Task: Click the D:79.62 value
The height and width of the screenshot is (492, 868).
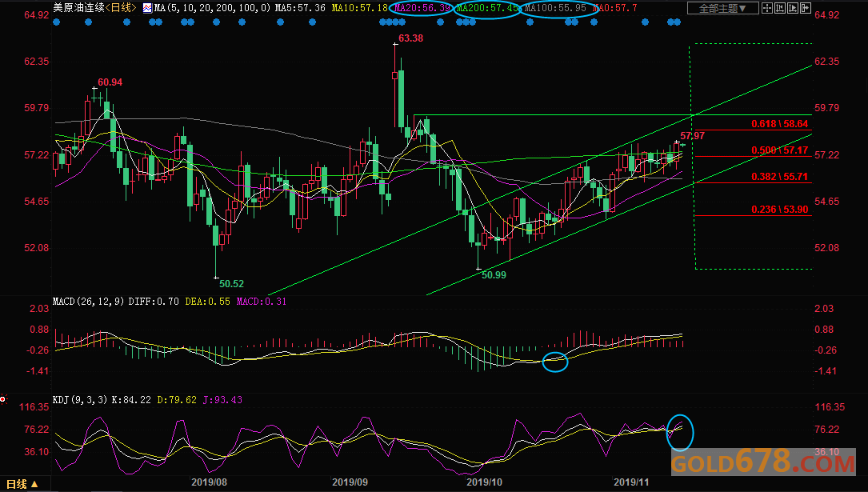Action: pos(177,399)
